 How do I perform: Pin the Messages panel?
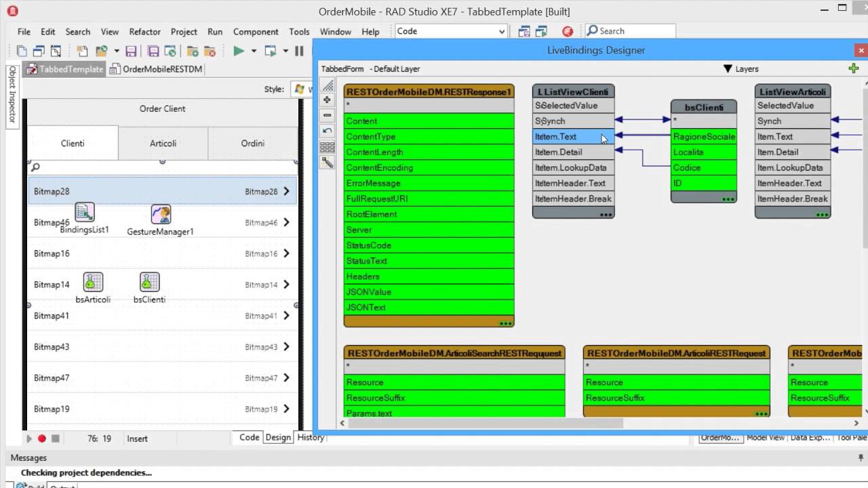click(x=861, y=458)
